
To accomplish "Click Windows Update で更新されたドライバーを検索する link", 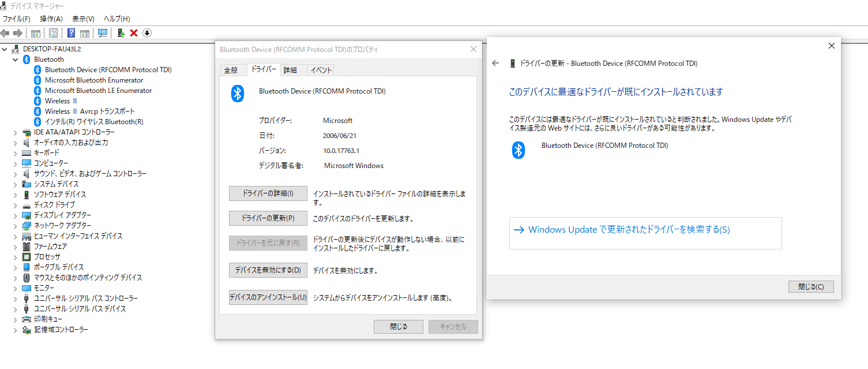I will (x=645, y=233).
